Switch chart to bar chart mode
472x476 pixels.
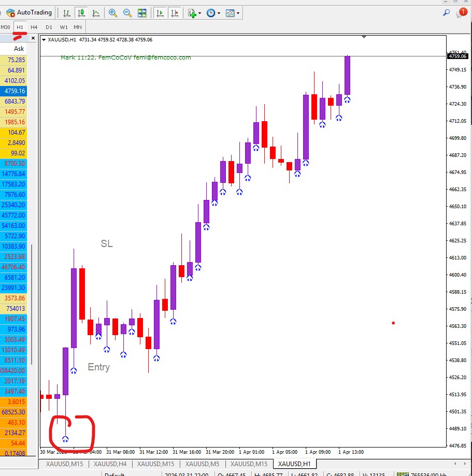66,13
